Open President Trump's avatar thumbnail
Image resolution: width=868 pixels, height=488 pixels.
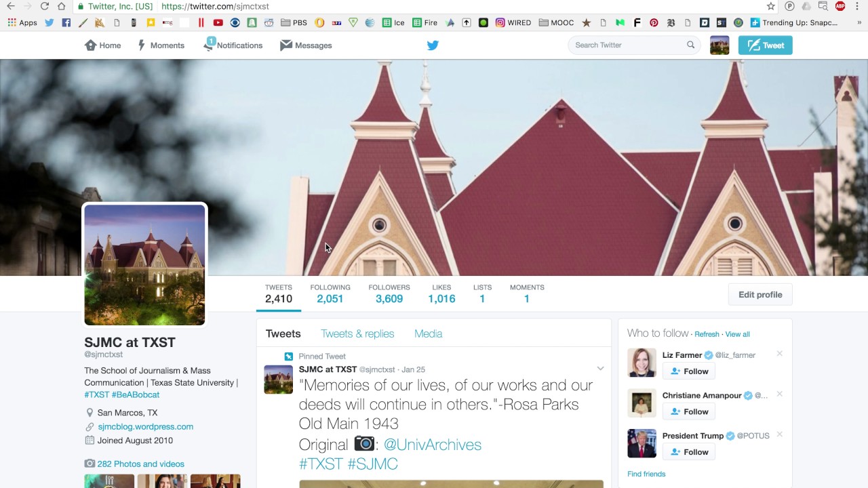tap(642, 443)
